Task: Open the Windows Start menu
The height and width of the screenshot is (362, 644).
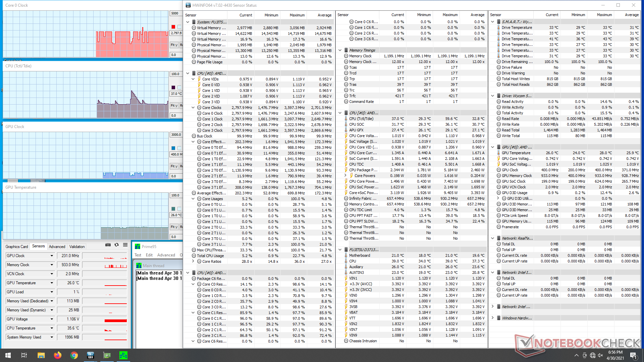Action: coord(8,355)
